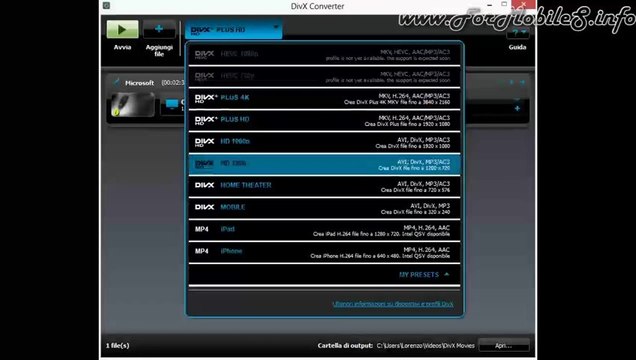
Task: Collapse the PLUS HD profile dropdown header
Action: pyautogui.click(x=233, y=30)
